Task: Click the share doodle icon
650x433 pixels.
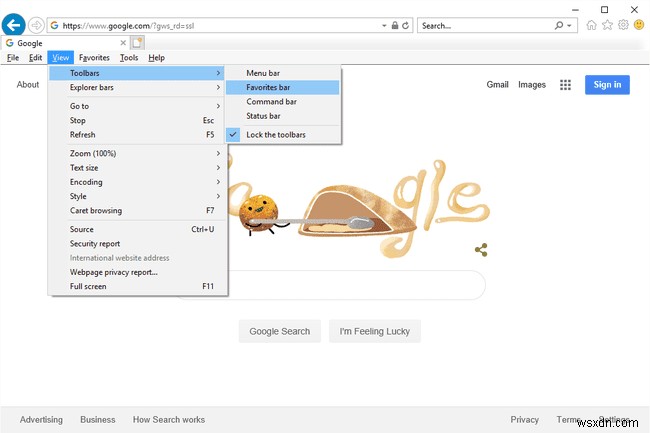Action: (x=481, y=250)
